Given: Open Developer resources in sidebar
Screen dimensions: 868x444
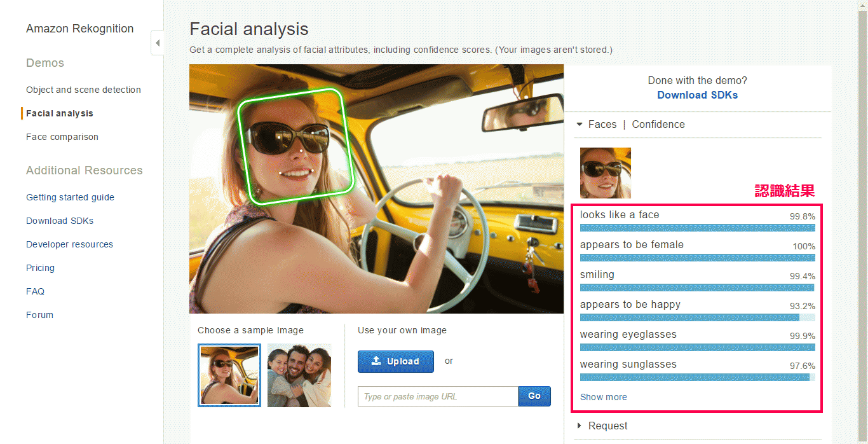Looking at the screenshot, I should [69, 244].
